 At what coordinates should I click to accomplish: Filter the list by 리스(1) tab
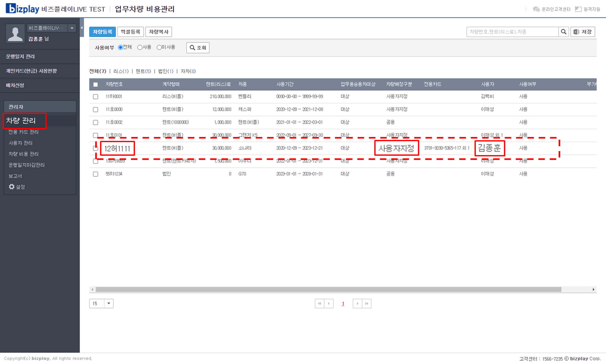pos(121,71)
